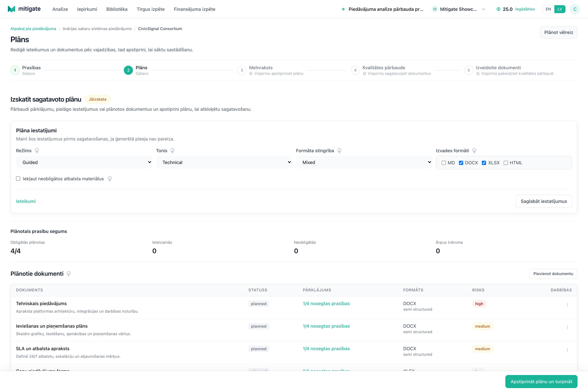Click the Mitigate logo icon
The width and height of the screenshot is (588, 392).
coord(11,9)
